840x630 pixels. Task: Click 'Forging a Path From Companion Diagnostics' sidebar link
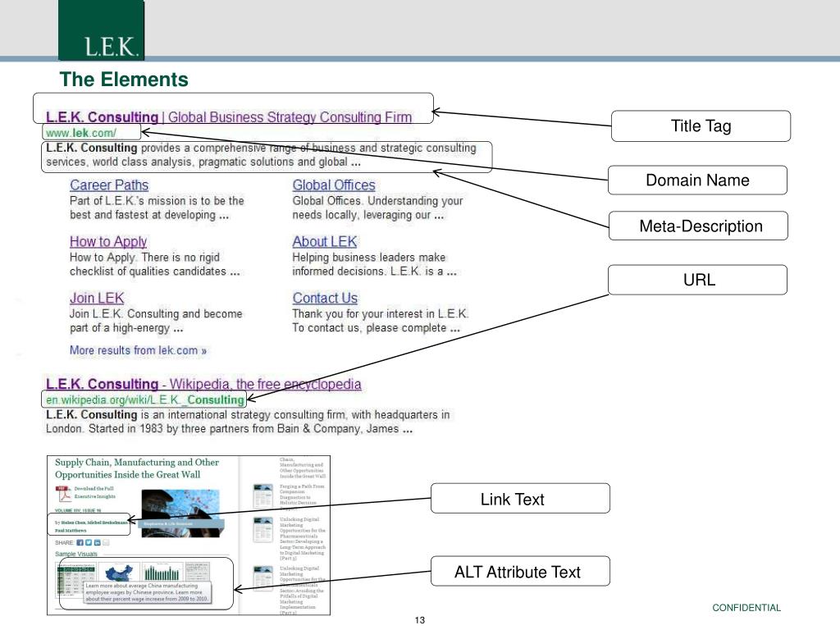click(x=302, y=496)
